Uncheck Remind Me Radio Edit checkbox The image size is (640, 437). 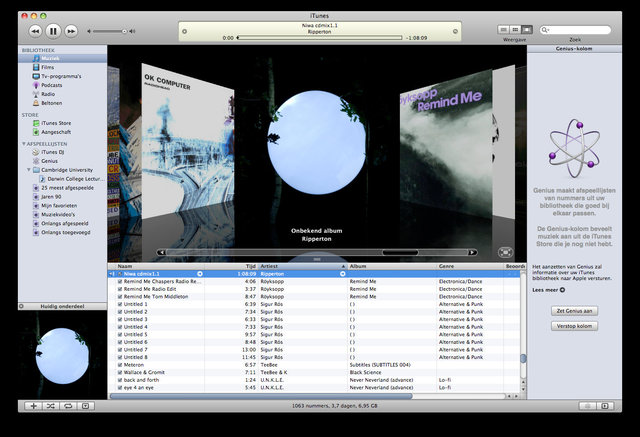pyautogui.click(x=120, y=289)
